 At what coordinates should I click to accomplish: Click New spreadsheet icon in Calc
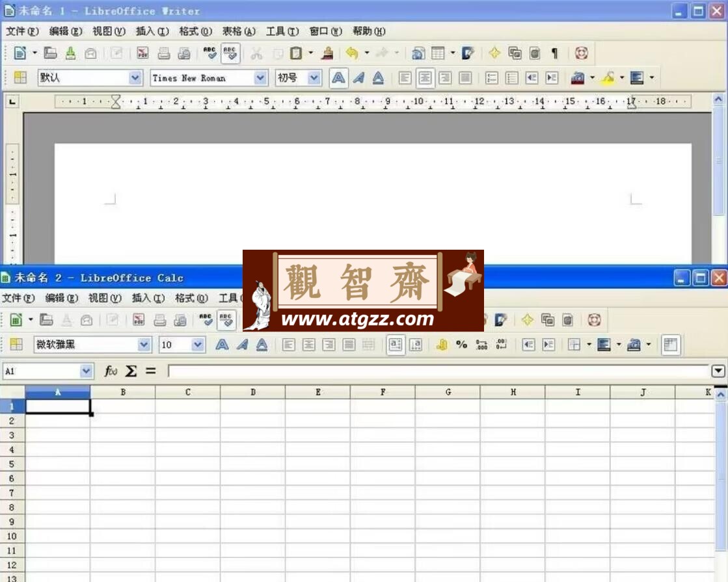click(16, 320)
